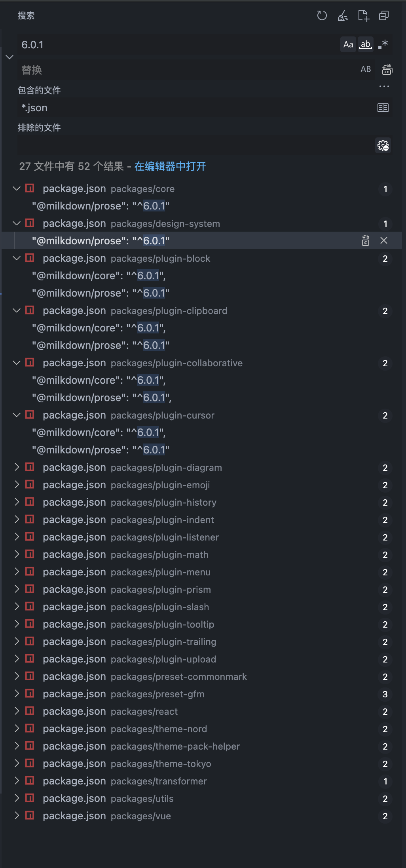
Task: Collapse packages/plugin-collaborative results
Action: coord(17,363)
